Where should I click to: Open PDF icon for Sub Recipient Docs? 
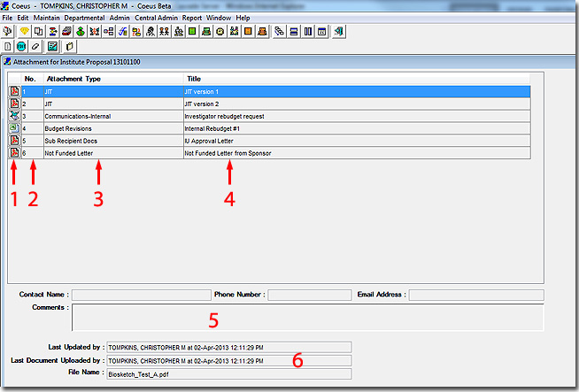click(14, 141)
